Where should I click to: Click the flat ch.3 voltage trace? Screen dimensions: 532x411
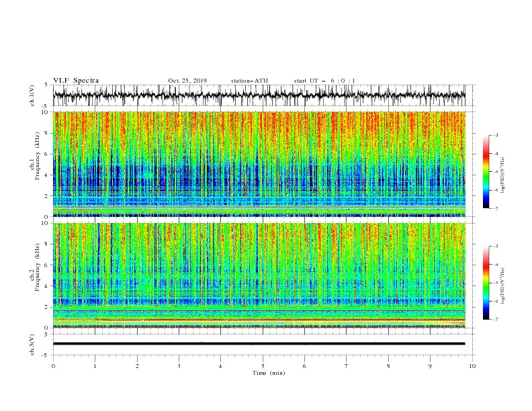[259, 344]
